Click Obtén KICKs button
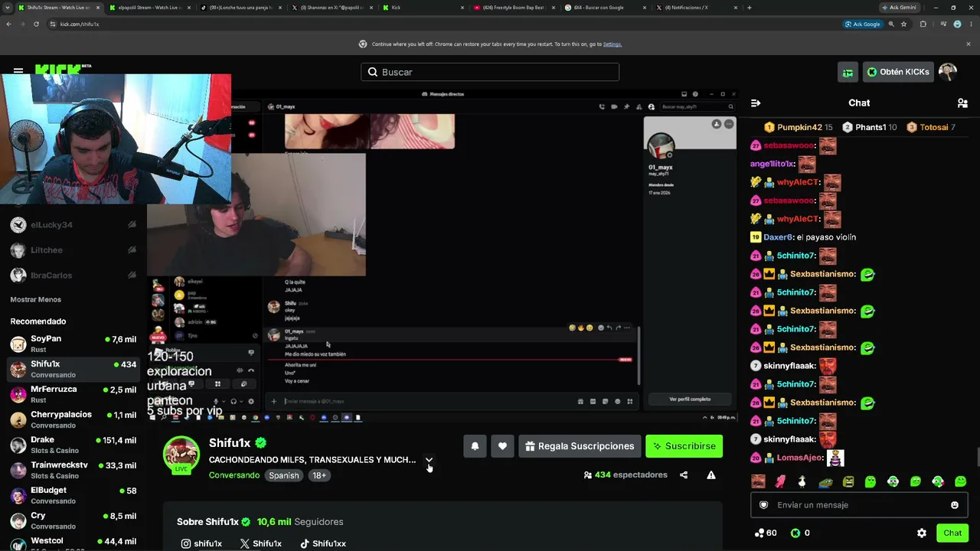Viewport: 980px width, 551px height. [x=898, y=72]
